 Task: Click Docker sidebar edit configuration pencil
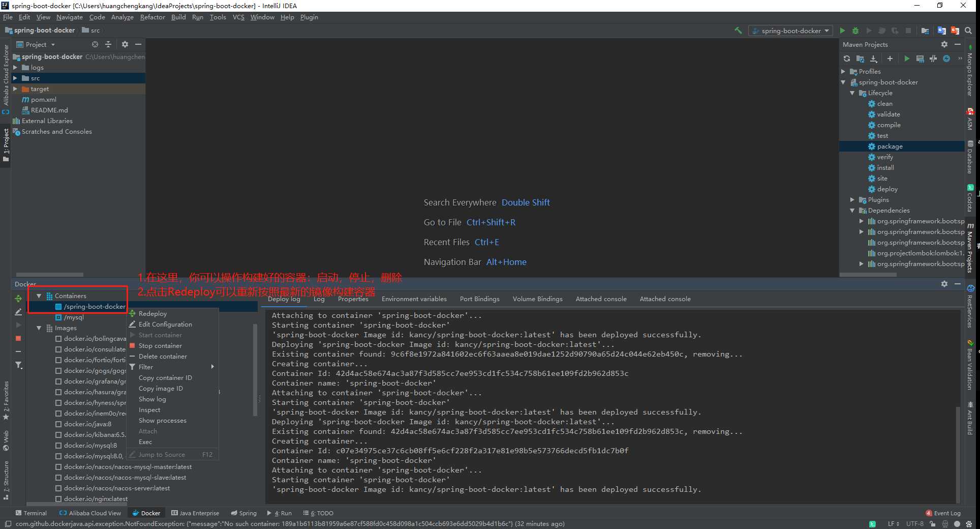pos(18,312)
